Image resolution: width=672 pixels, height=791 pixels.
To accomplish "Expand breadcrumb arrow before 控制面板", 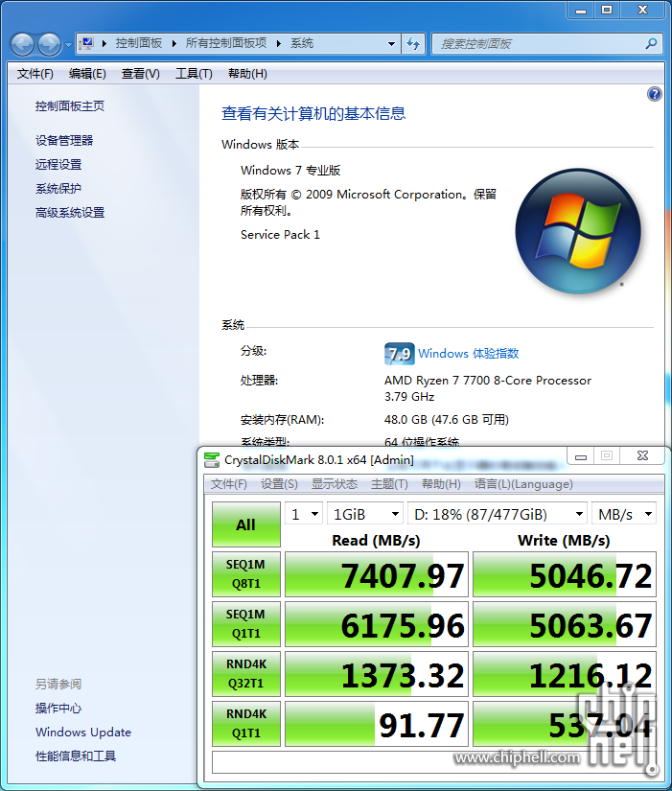I will pos(104,44).
